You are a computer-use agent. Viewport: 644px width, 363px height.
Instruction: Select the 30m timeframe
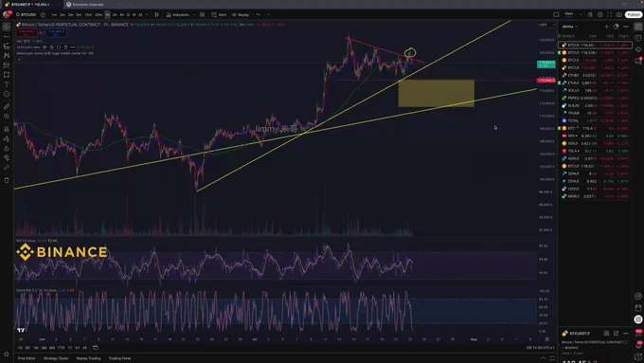coord(98,15)
